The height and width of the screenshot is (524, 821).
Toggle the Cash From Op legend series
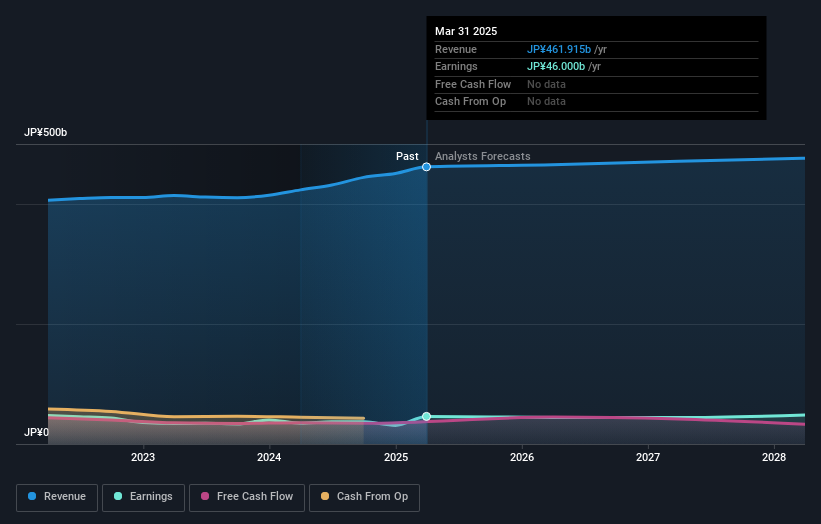tap(364, 497)
